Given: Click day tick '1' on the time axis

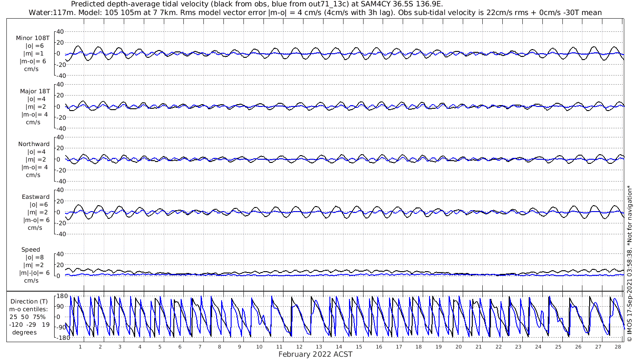Looking at the screenshot, I should pyautogui.click(x=80, y=347).
